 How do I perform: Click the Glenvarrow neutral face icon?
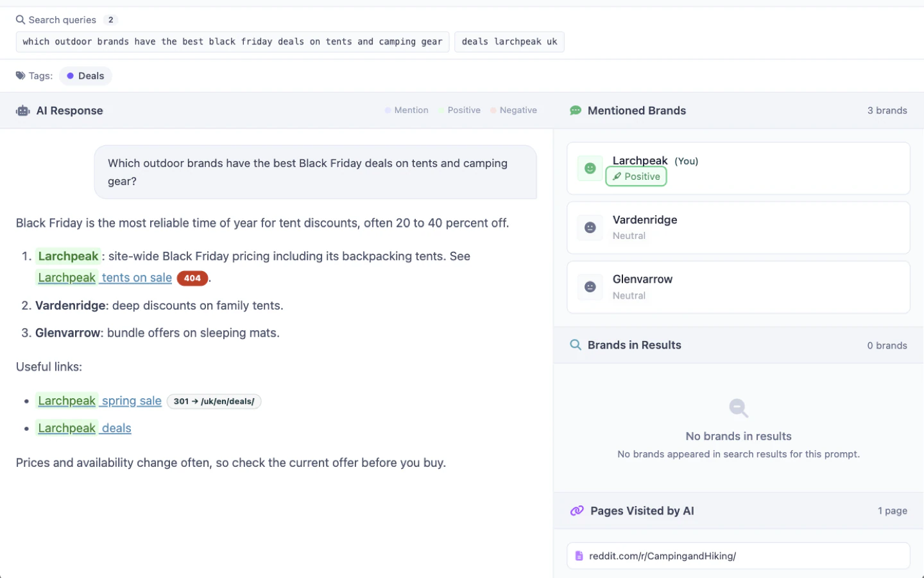(x=590, y=287)
